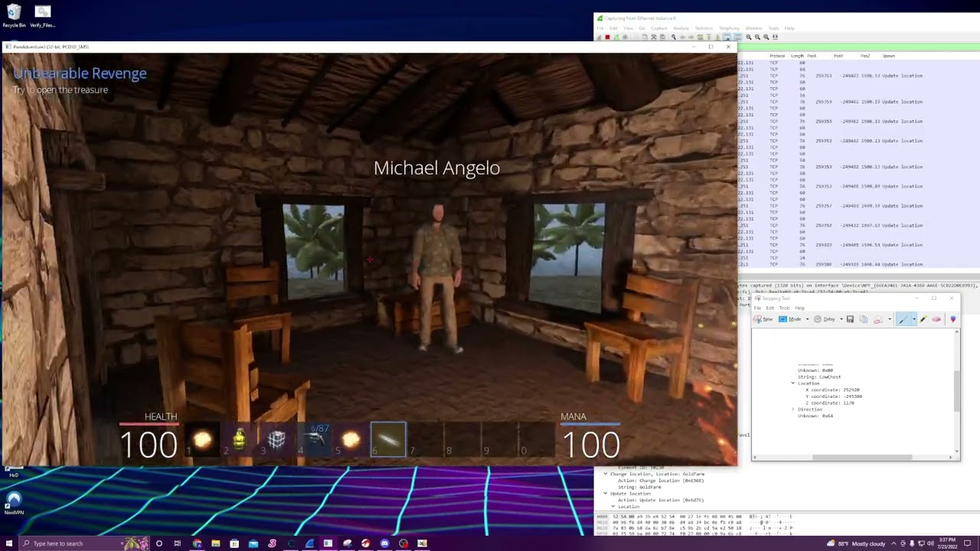Open Wireshark Statistics menu
The width and height of the screenshot is (980, 551).
pyautogui.click(x=704, y=28)
